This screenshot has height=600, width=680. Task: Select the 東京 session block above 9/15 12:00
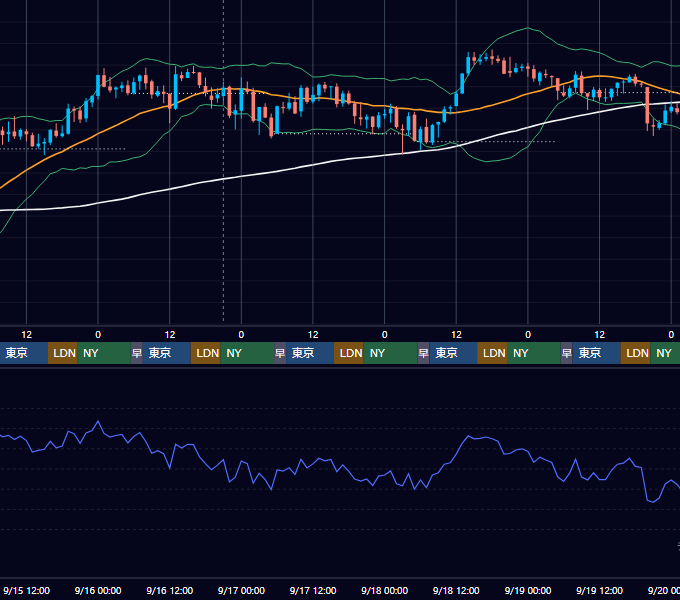23,353
